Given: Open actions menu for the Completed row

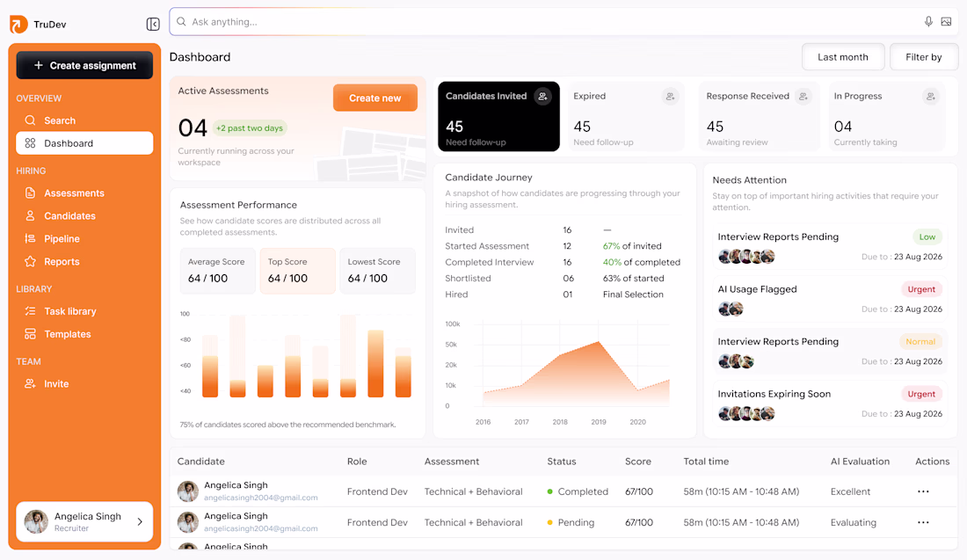Looking at the screenshot, I should [x=923, y=491].
